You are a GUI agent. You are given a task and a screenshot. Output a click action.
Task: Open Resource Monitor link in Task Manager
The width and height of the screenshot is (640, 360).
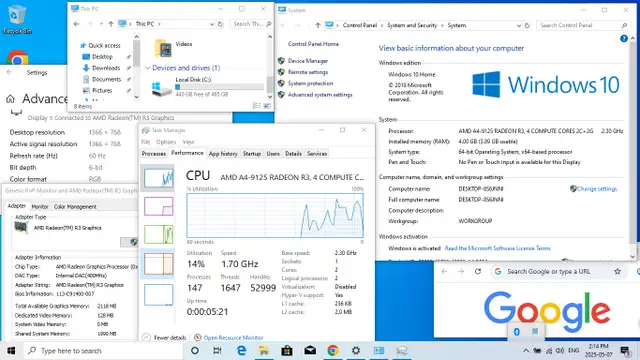tap(233, 338)
